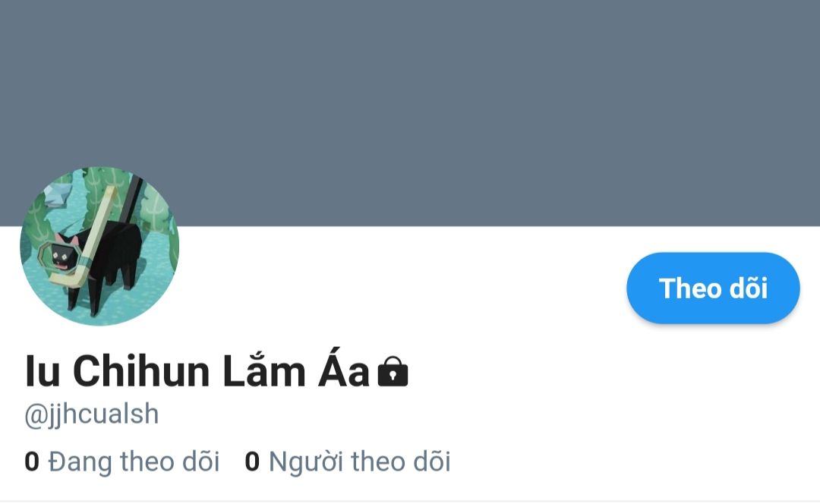Click the word dõi on the follow button
820x504 pixels.
(749, 288)
